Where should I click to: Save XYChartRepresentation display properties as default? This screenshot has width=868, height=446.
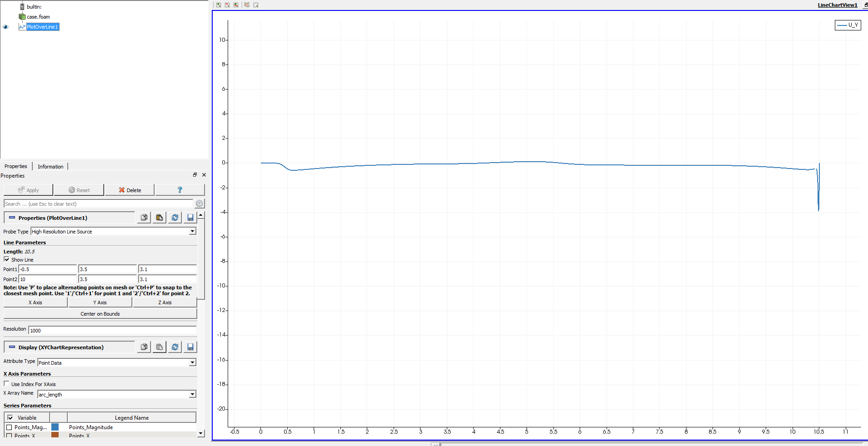pyautogui.click(x=190, y=347)
